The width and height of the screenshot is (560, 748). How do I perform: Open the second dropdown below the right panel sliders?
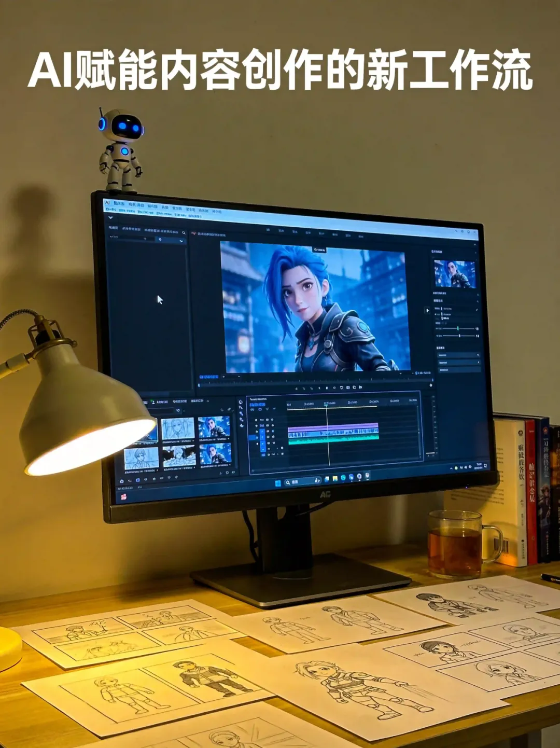tap(459, 363)
